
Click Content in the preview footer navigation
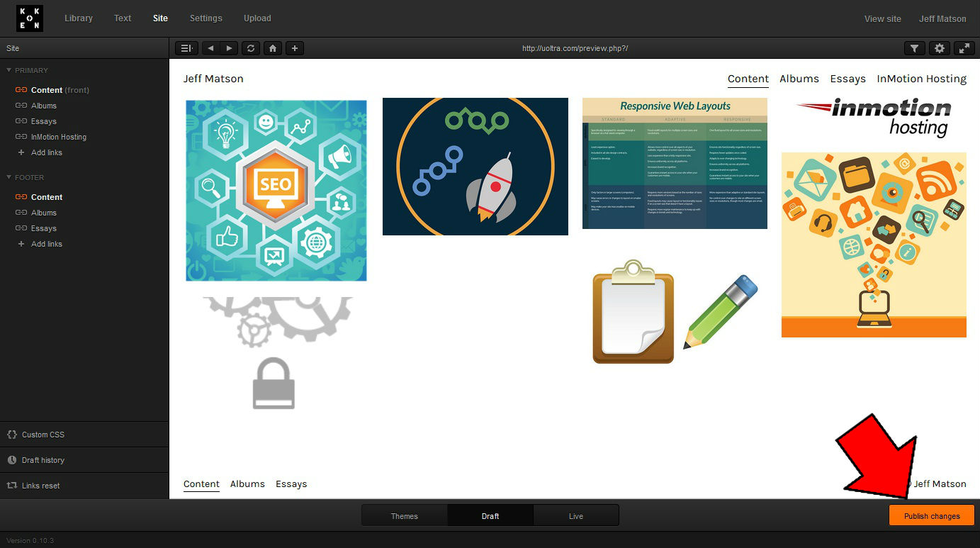coord(201,484)
